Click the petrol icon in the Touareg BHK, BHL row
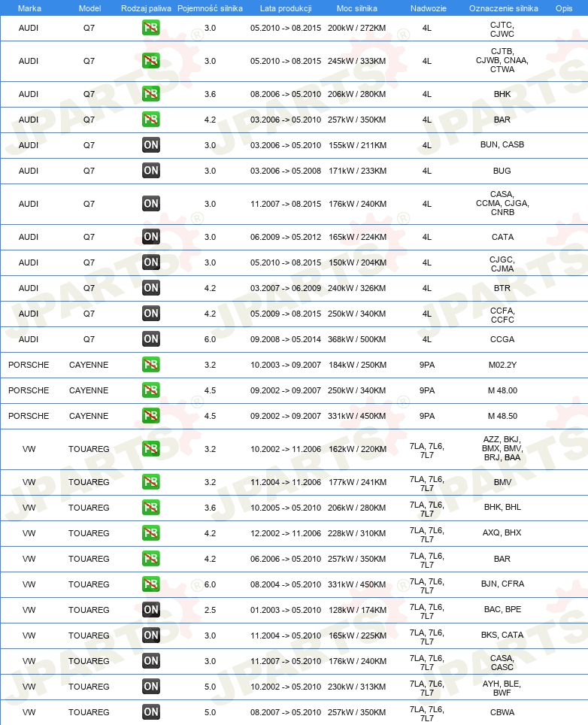Viewport: 588px width, 725px height. click(x=150, y=508)
